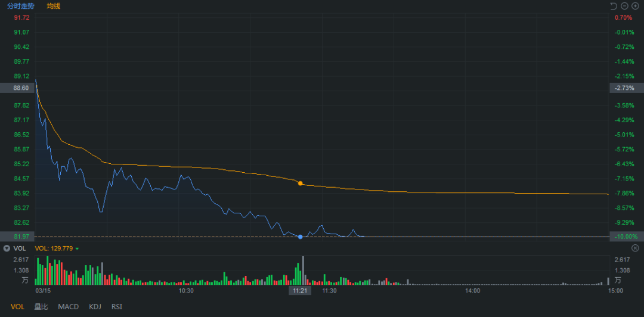Click the 15:00 time axis label
The image size is (644, 317).
(x=615, y=291)
